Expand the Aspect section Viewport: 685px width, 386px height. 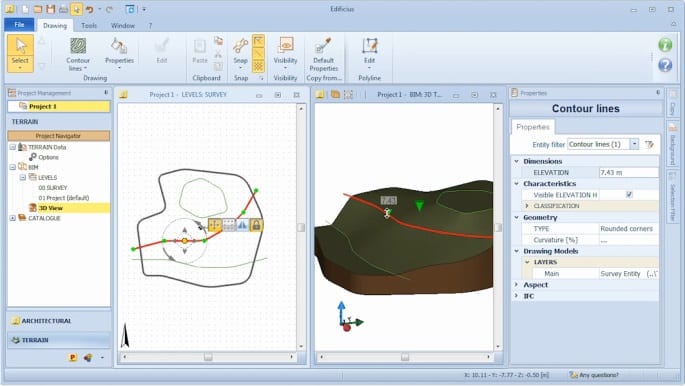coord(516,285)
